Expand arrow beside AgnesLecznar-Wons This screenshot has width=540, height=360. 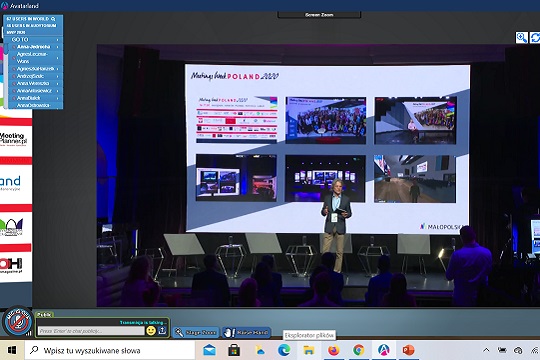point(58,58)
